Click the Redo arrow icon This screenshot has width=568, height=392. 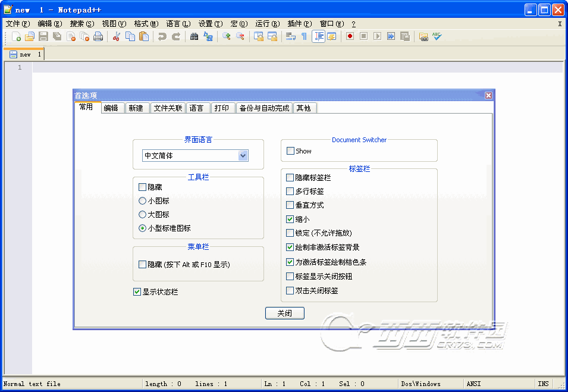(x=175, y=36)
